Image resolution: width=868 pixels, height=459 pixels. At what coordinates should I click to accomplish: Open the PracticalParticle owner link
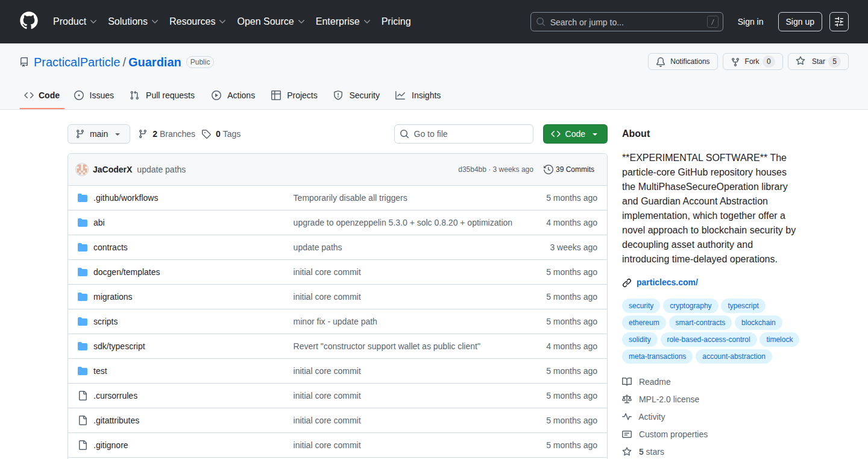point(77,62)
